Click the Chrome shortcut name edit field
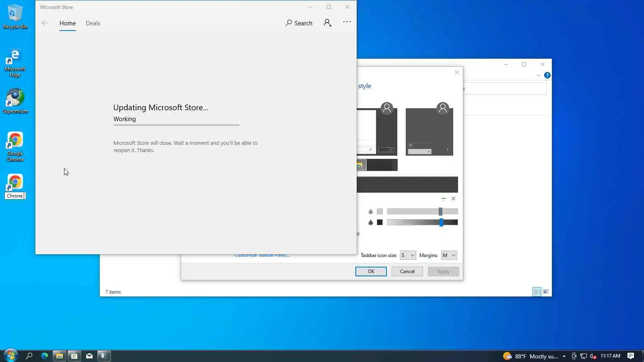Image resolution: width=644 pixels, height=362 pixels. click(x=15, y=196)
